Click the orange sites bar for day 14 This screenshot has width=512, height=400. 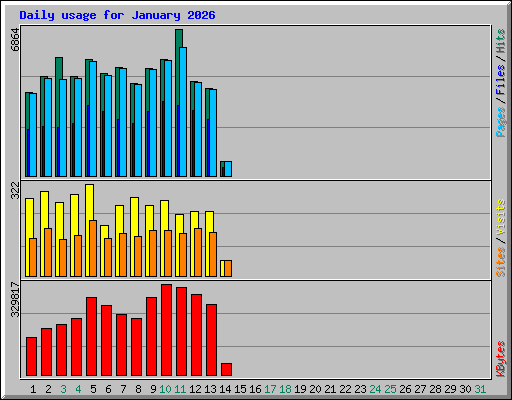228,268
